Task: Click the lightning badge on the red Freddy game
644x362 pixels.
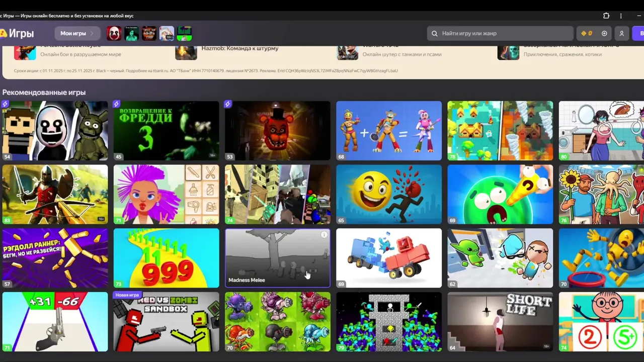Action: 228,104
